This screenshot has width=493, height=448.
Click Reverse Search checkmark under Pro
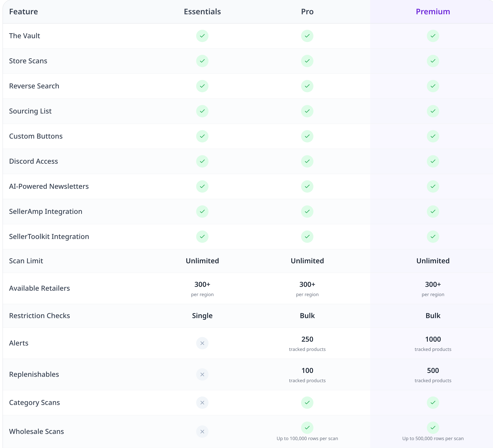(x=307, y=86)
